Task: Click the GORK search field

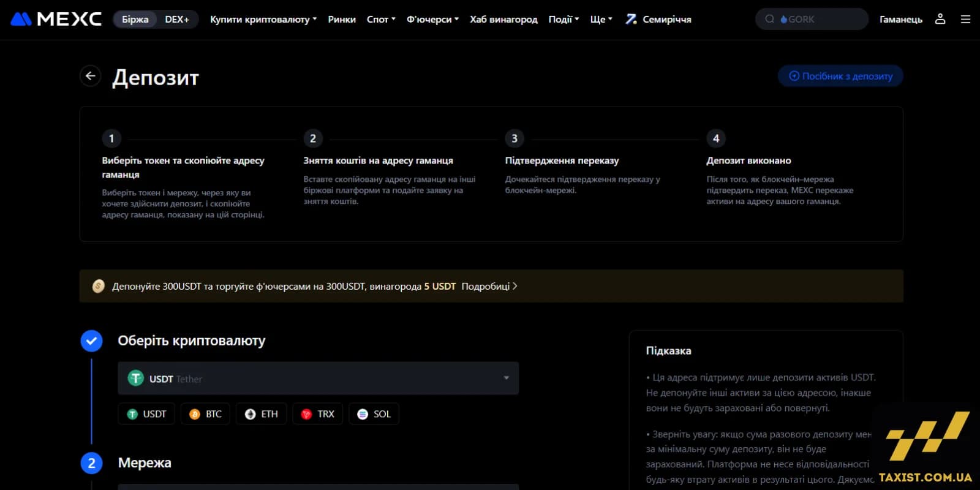Action: click(x=812, y=19)
